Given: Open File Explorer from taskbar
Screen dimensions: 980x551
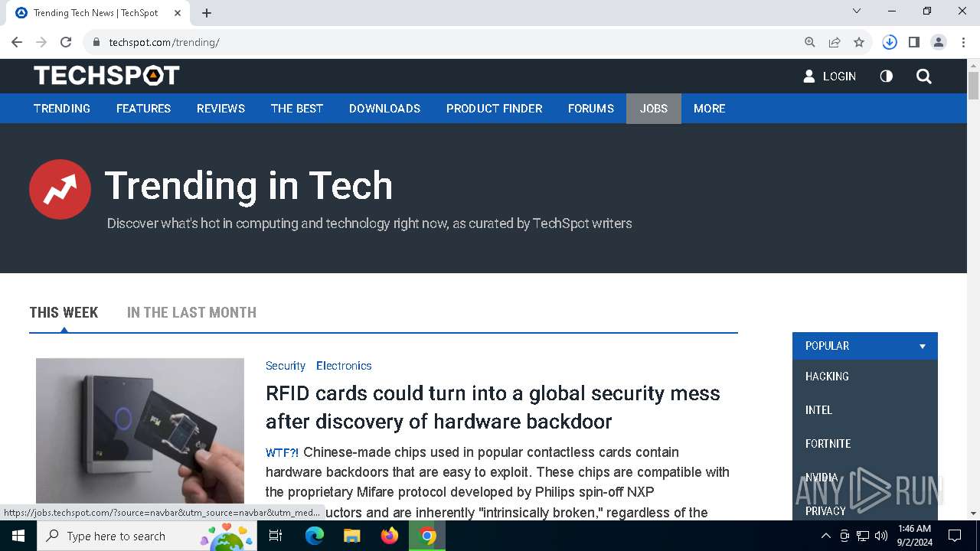Looking at the screenshot, I should click(351, 536).
